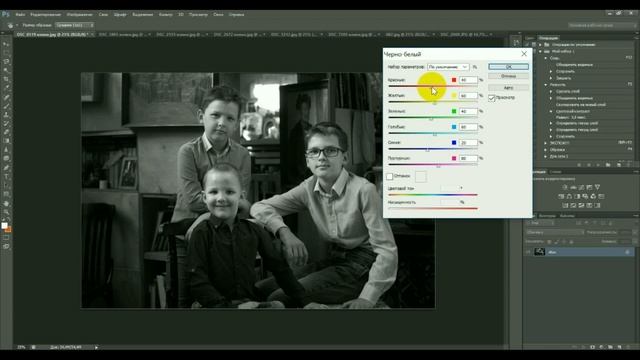Click the Photoshop Ps logo icon
Viewport: 640px width, 360px height.
[x=5, y=14]
